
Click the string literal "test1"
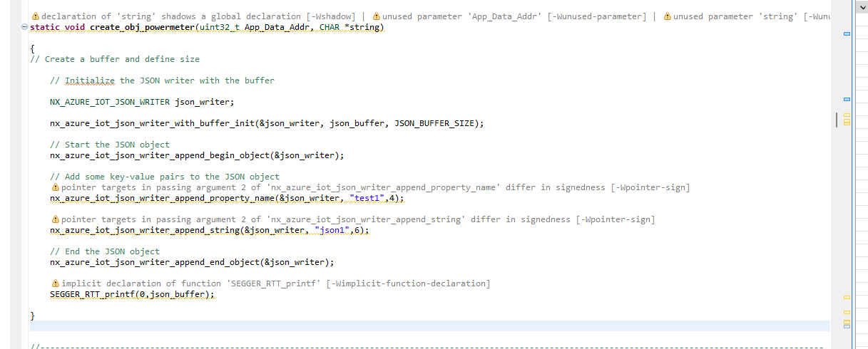point(367,198)
